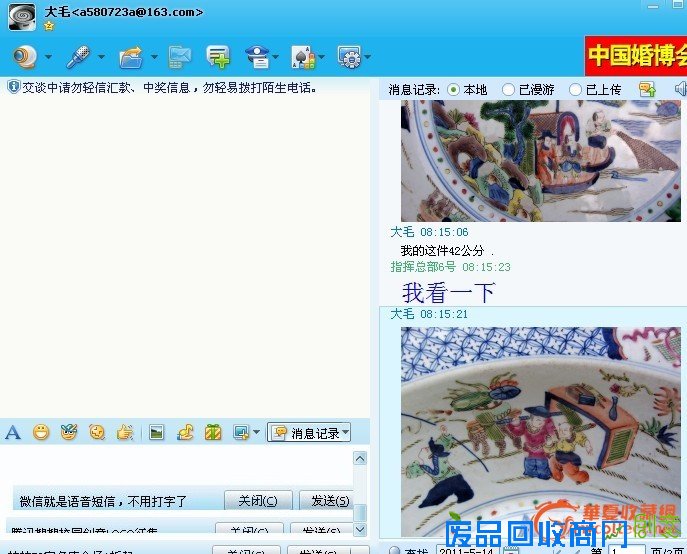Image resolution: width=687 pixels, height=554 pixels.
Task: Expand the webcam video options arrow
Action: 48,57
